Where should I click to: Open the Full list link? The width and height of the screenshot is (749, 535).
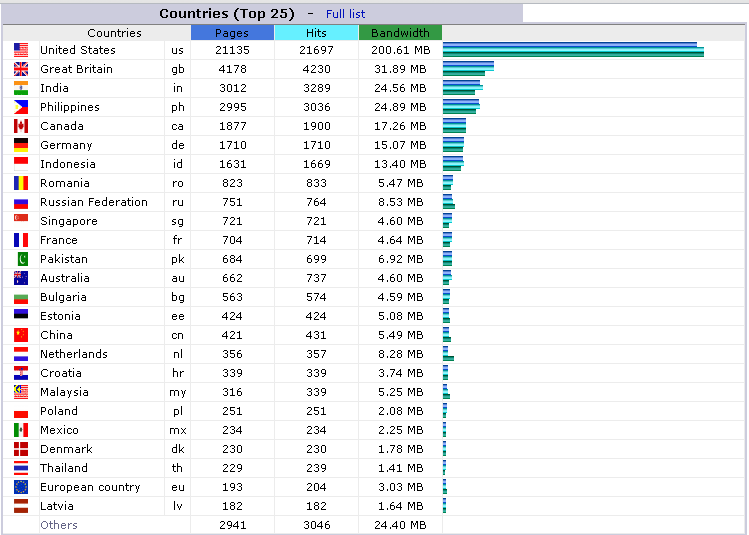click(x=345, y=14)
